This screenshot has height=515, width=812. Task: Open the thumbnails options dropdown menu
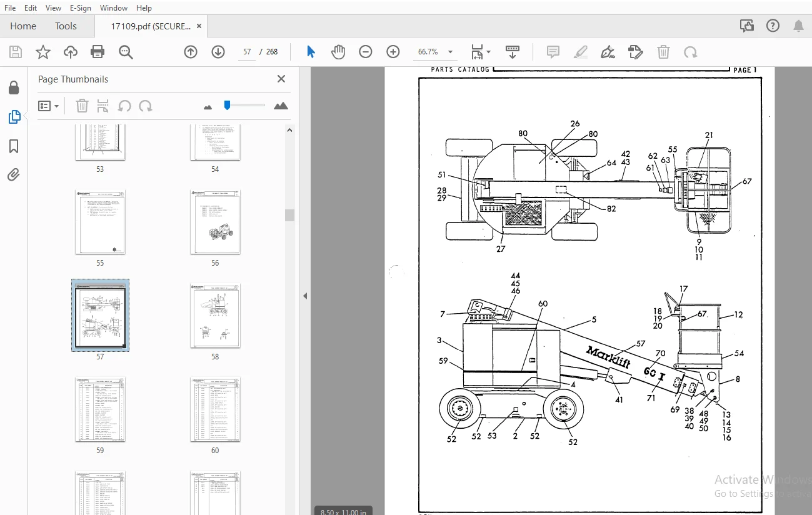click(x=48, y=106)
